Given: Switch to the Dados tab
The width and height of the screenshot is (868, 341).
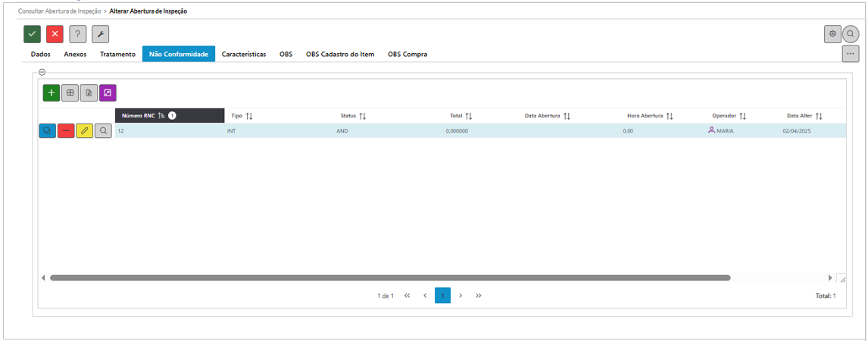Looking at the screenshot, I should pos(40,55).
